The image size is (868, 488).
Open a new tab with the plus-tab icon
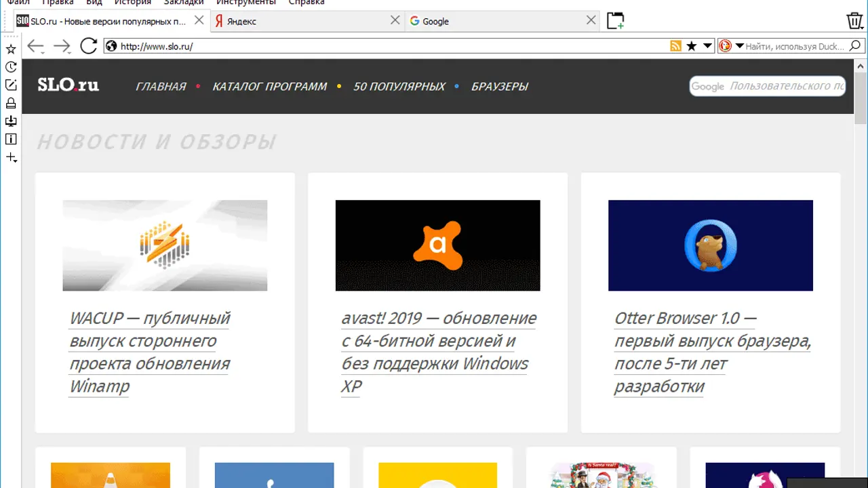click(x=614, y=21)
